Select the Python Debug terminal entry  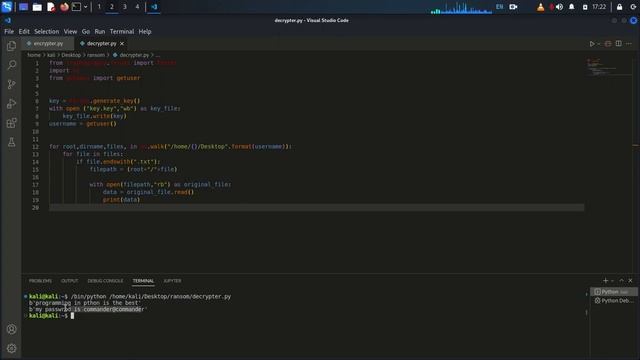[614, 300]
